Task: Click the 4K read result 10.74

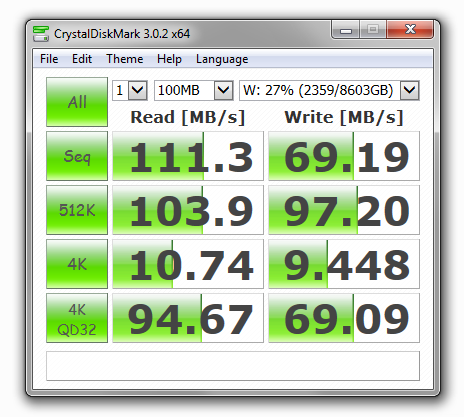Action: [188, 264]
